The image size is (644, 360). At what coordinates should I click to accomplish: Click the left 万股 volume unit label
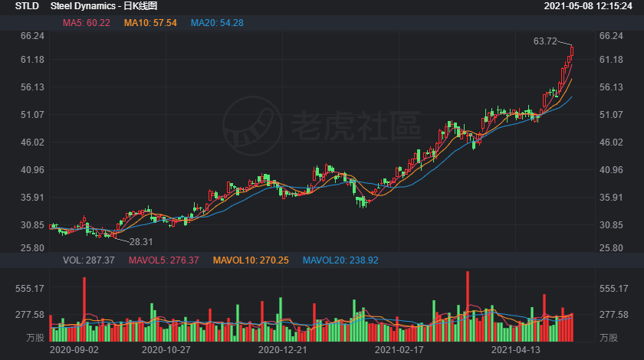coord(35,338)
